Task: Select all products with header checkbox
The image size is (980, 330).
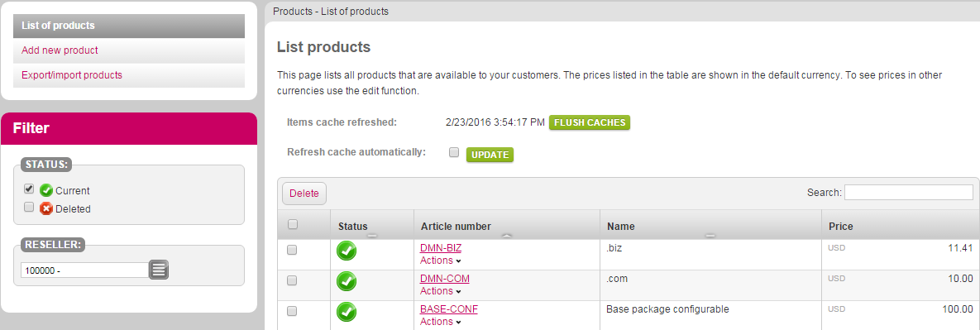Action: (293, 224)
